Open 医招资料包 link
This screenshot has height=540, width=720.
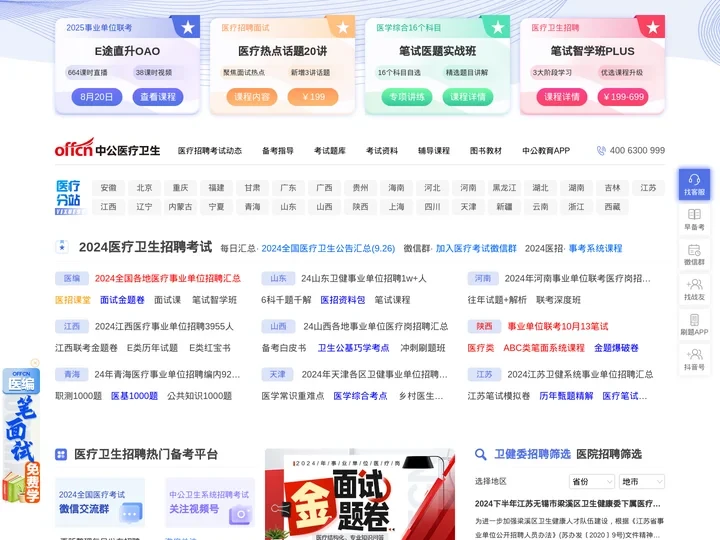click(343, 300)
